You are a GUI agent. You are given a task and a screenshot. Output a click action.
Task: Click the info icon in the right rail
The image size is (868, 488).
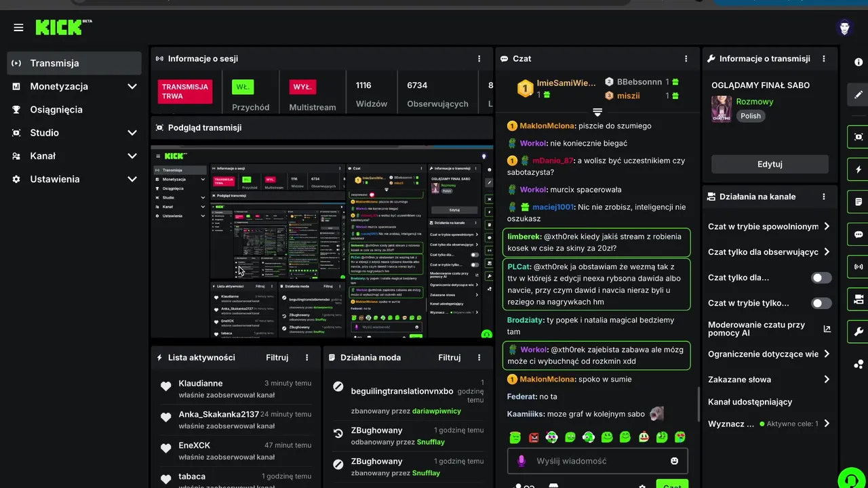click(x=859, y=62)
